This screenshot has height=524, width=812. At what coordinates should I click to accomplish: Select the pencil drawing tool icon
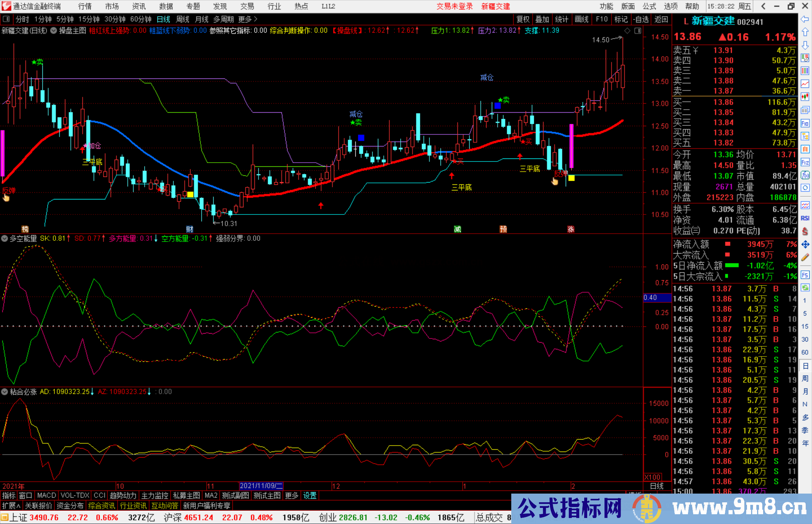pyautogui.click(x=805, y=258)
